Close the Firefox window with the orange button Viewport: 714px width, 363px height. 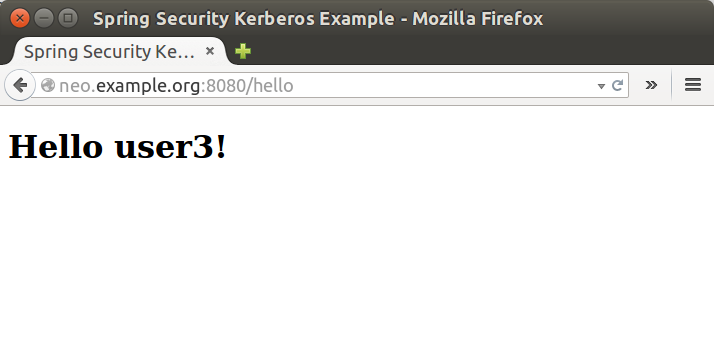(20, 18)
